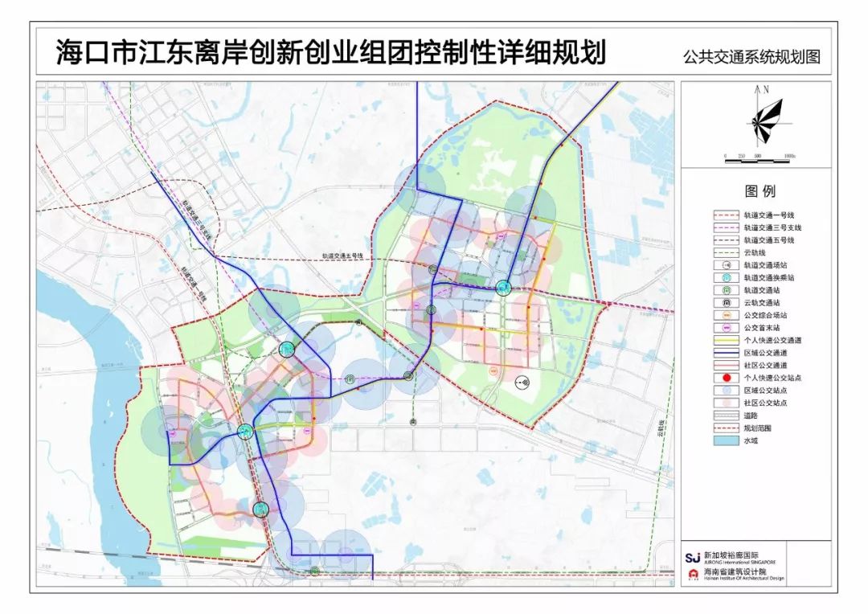868x614 pixels.
Task: Expand the 图例 legend panel header
Action: tap(761, 190)
